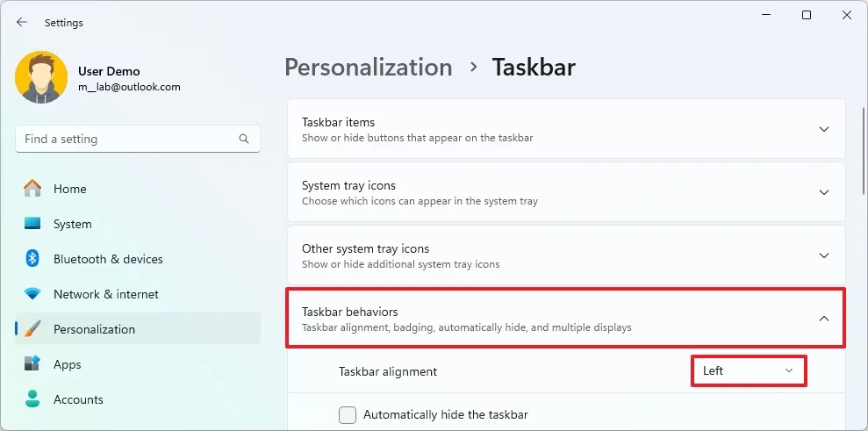Select Personalization in the sidebar

pos(94,329)
